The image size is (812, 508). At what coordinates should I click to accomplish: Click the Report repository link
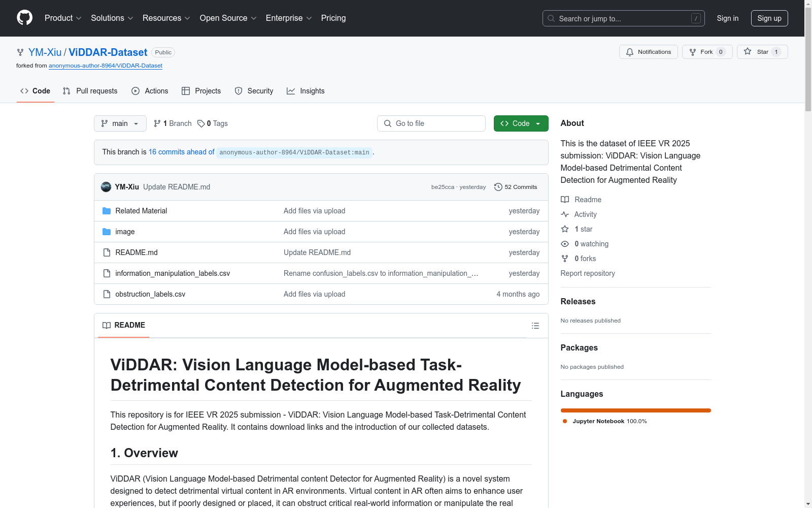588,273
